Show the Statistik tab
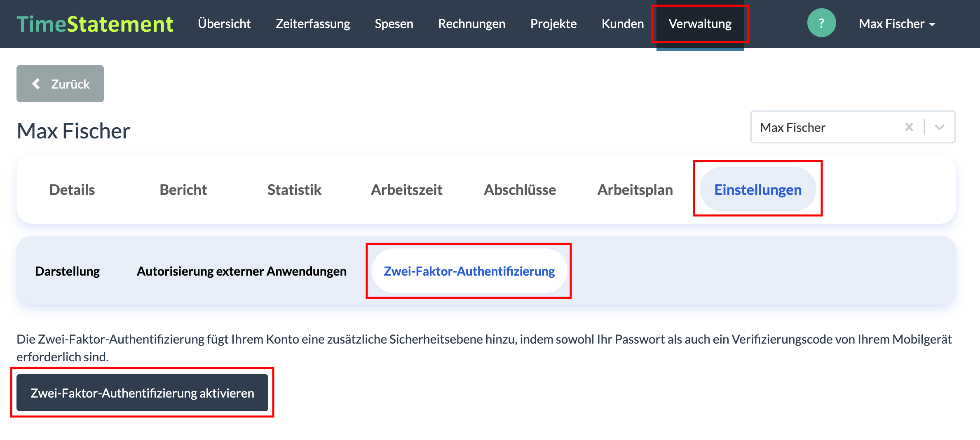This screenshot has width=980, height=440. [x=294, y=190]
